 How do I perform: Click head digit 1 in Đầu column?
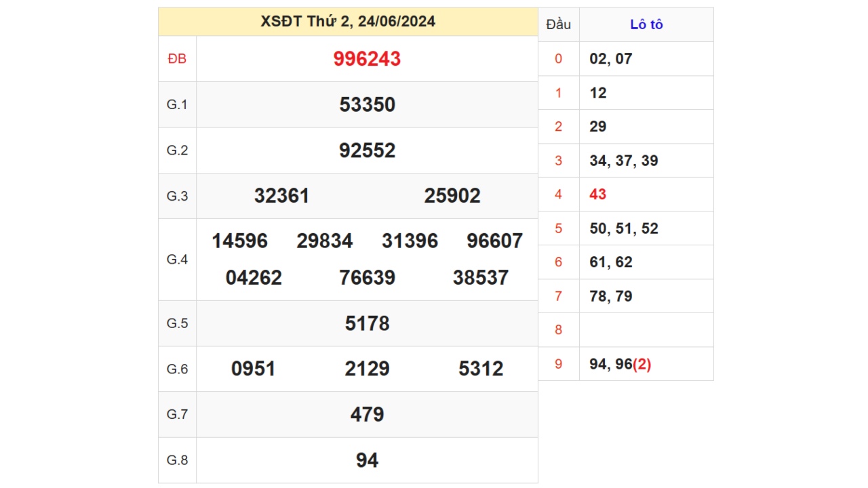pyautogui.click(x=559, y=93)
